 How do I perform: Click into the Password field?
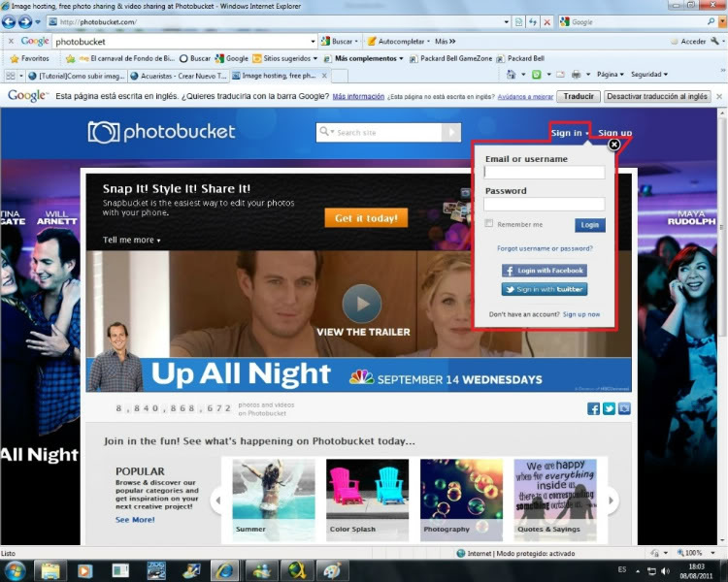click(545, 204)
